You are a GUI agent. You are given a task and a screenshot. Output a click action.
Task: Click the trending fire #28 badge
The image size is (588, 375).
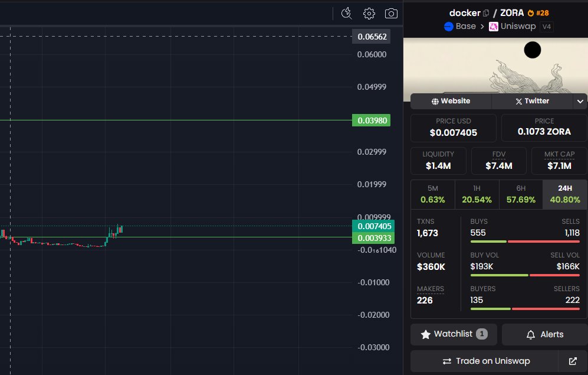[538, 13]
